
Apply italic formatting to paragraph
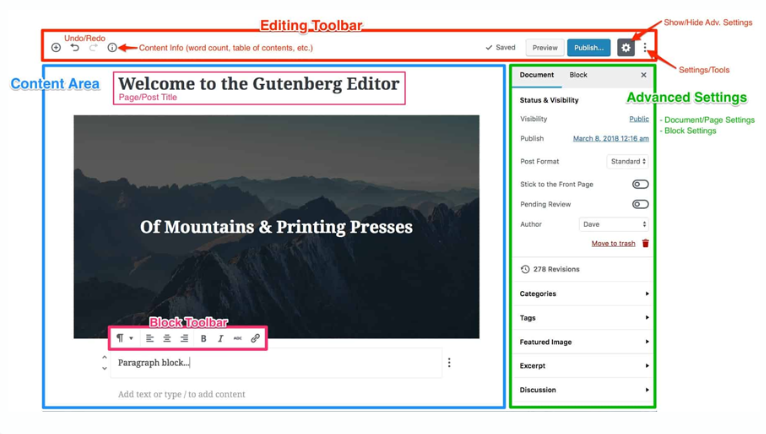220,338
